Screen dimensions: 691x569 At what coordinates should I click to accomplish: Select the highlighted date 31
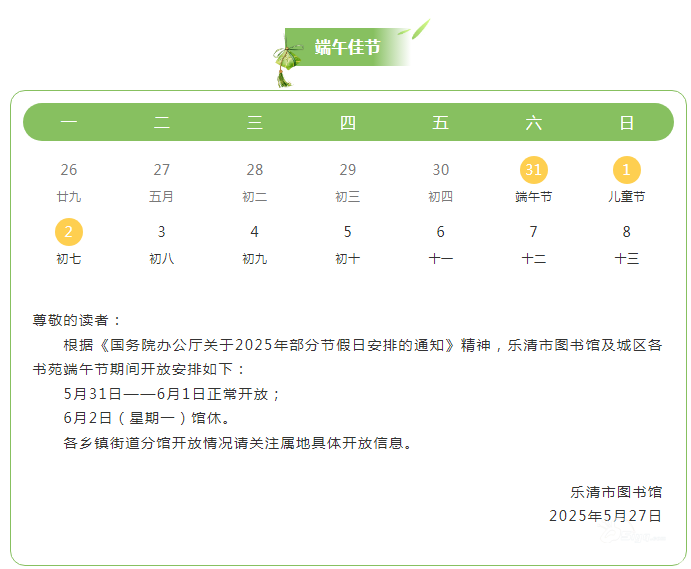[534, 170]
